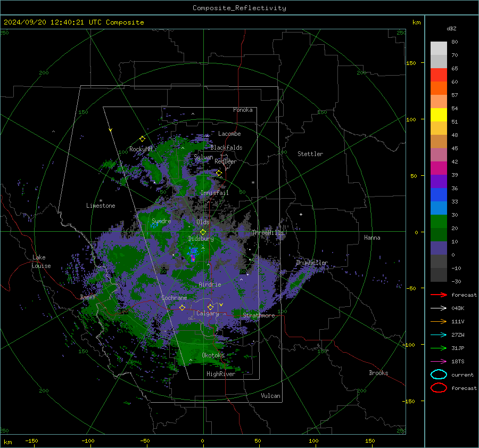This screenshot has height=448, width=479.
Task: Click the Vulcan label
Action: [x=270, y=396]
